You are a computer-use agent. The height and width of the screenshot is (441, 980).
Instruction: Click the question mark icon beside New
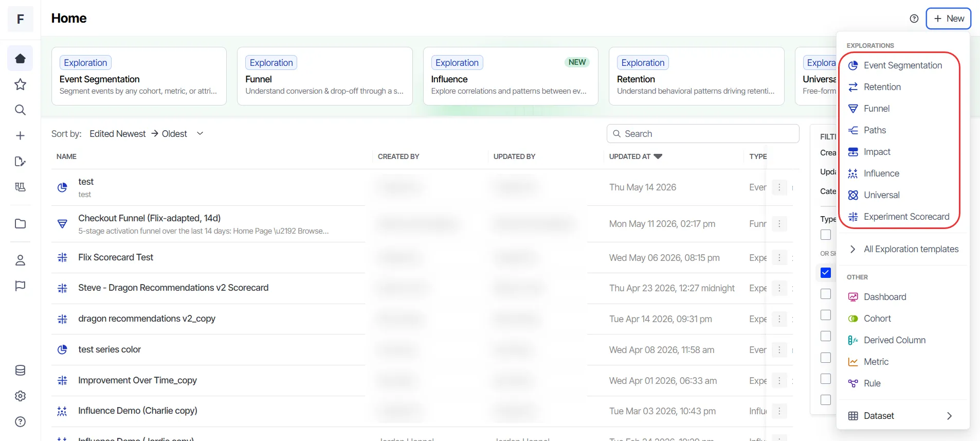pyautogui.click(x=914, y=19)
